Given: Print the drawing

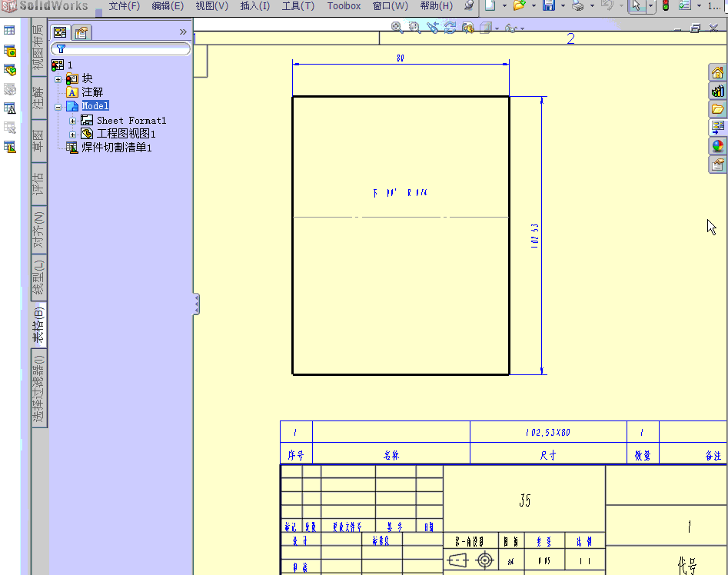Looking at the screenshot, I should [x=577, y=5].
